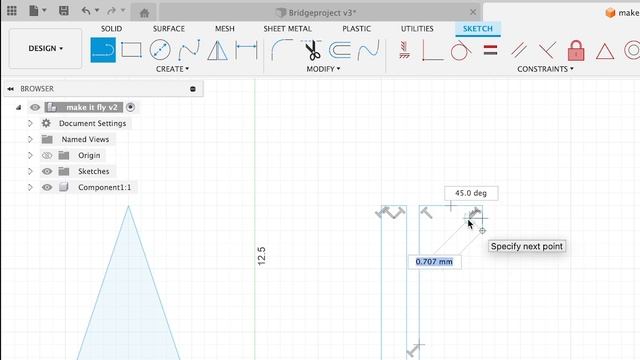The height and width of the screenshot is (360, 640).
Task: Expand the Component1:1 node
Action: (x=30, y=187)
